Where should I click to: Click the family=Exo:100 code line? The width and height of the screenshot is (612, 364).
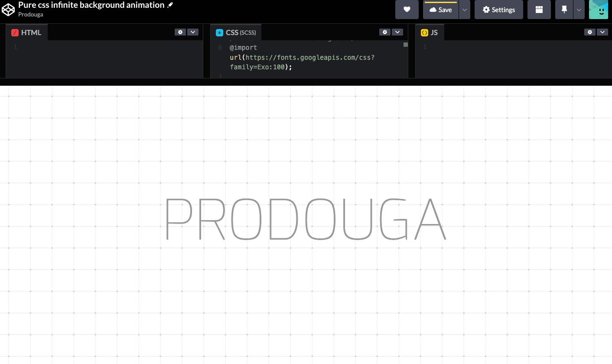[x=261, y=67]
